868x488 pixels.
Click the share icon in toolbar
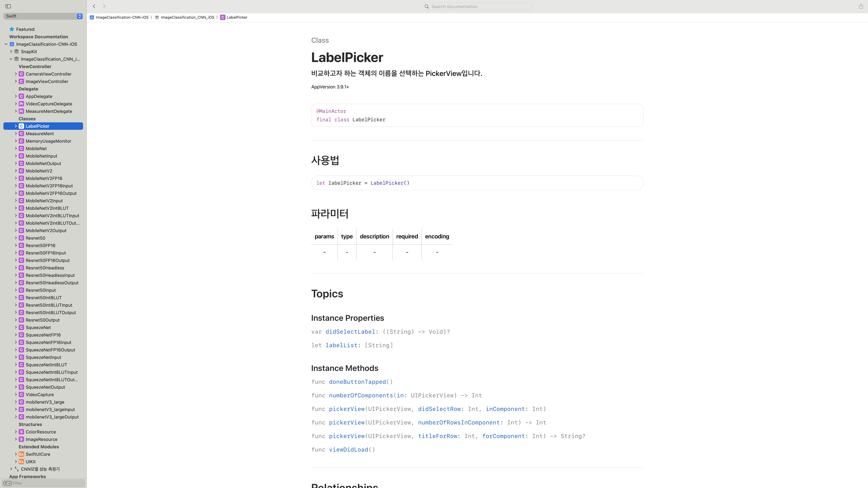coord(861,6)
